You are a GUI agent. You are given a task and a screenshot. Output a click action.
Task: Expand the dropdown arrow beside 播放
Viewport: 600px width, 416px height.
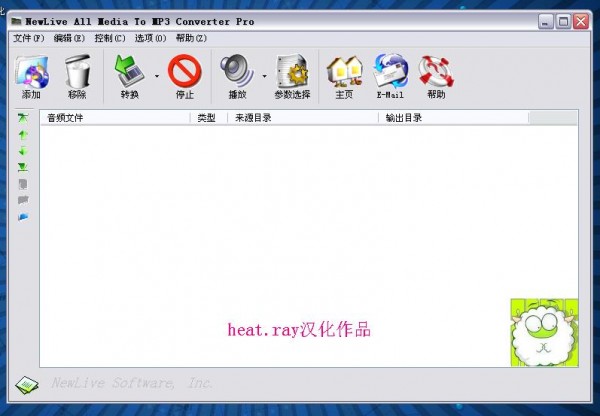[x=264, y=76]
